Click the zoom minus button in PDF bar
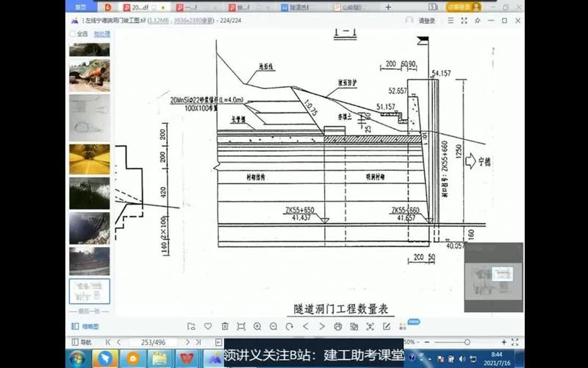Viewport: 588px width, 368px height. tap(427, 342)
